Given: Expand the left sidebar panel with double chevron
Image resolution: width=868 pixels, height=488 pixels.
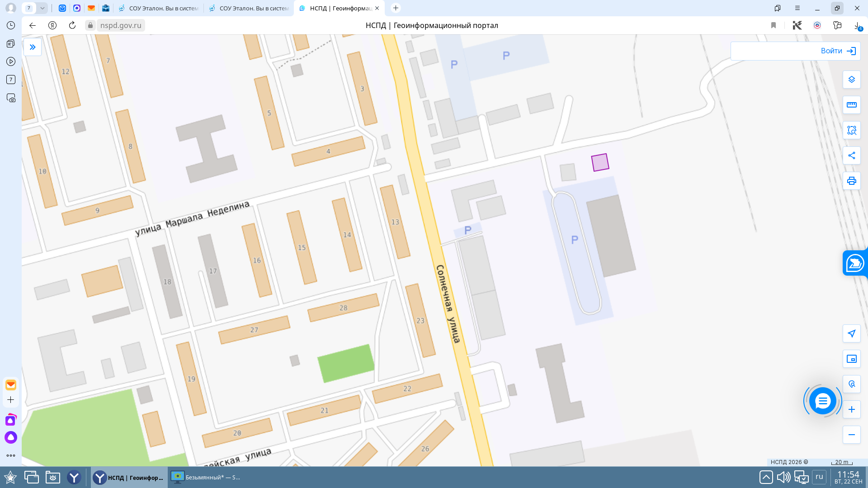Looking at the screenshot, I should point(33,47).
